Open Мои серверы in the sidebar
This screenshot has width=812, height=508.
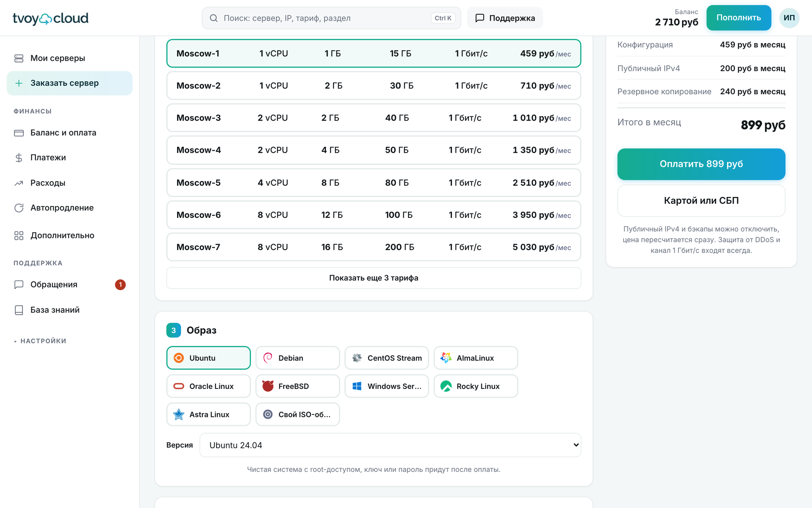(69, 58)
